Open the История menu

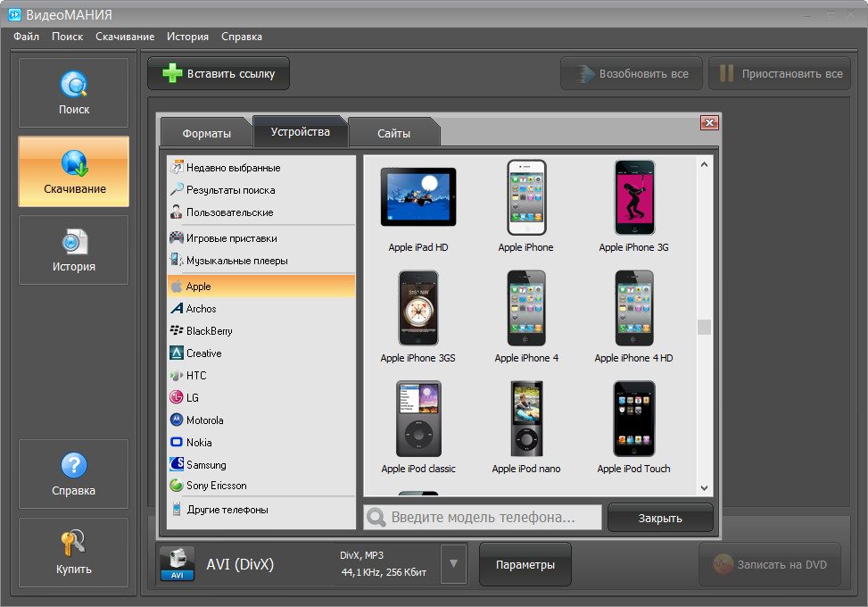coord(187,37)
